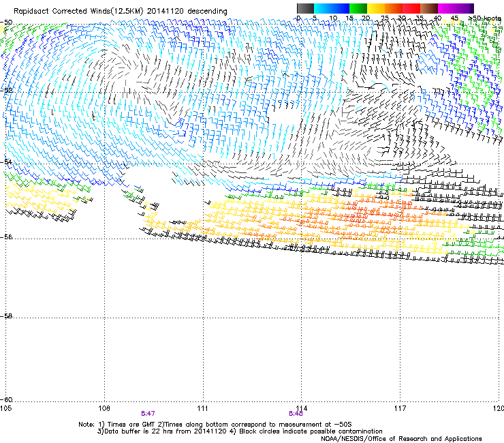Click the purple 8:48 swath time label
Screen dimensions: 504x443
tap(296, 414)
